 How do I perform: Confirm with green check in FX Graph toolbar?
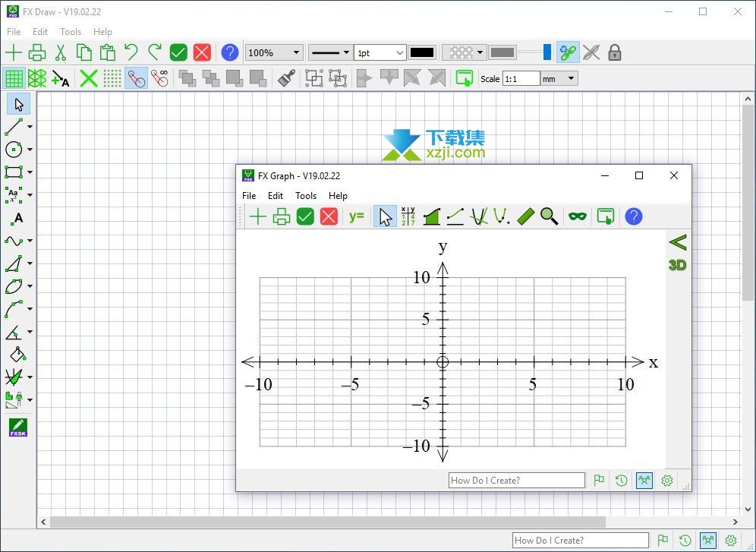[x=305, y=216]
